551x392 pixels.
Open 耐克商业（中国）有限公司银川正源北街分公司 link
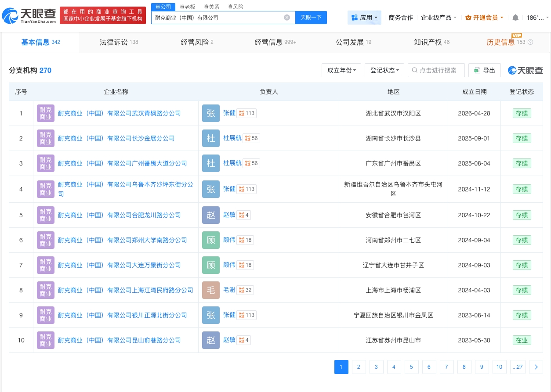click(123, 315)
